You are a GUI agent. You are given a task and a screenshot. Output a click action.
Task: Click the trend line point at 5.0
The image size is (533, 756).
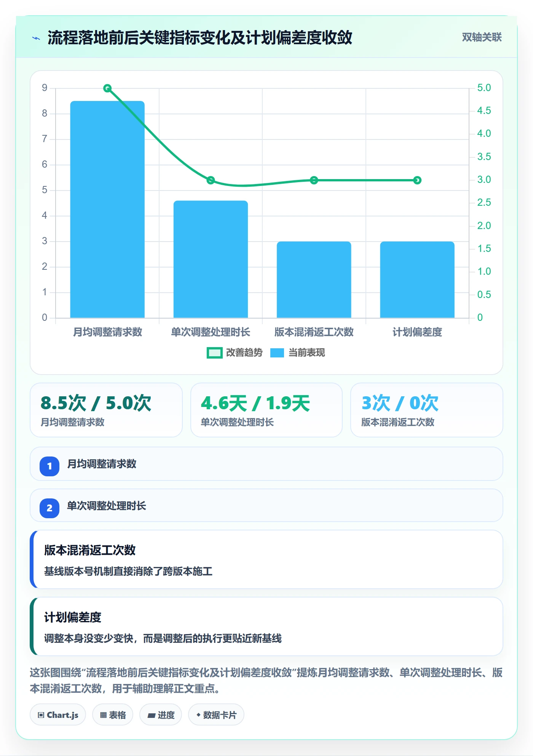[107, 88]
